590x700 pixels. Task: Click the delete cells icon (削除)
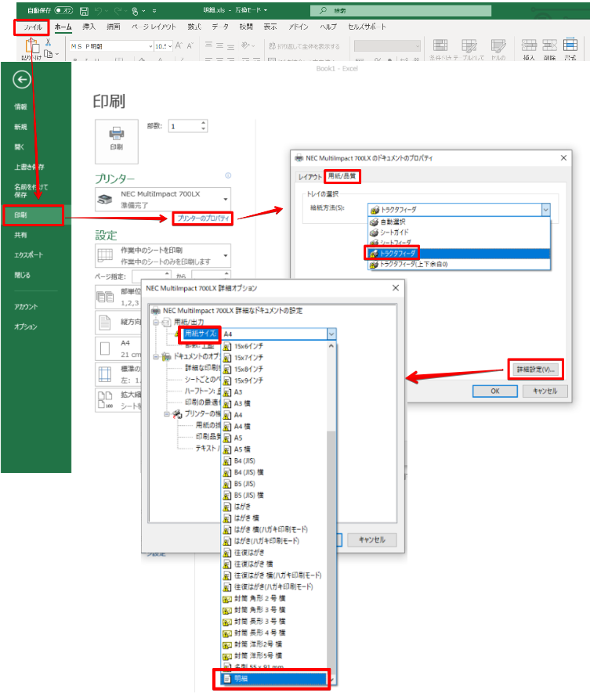point(550,46)
